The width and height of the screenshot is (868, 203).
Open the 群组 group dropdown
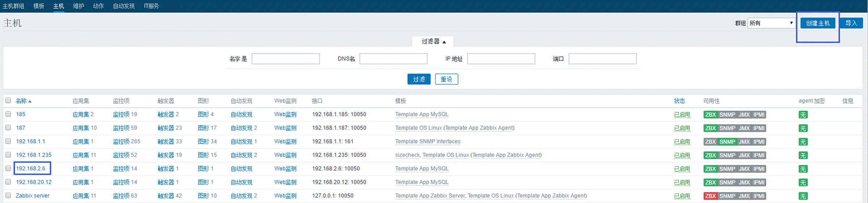pos(771,23)
